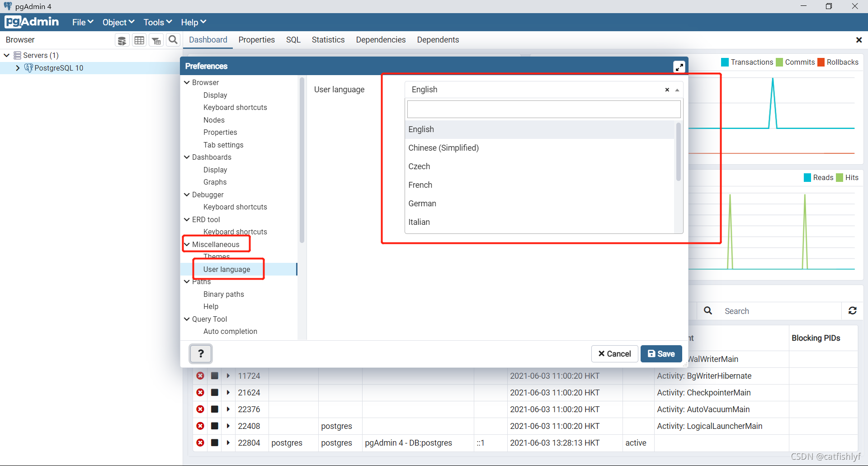
Task: Click the green Commits legend swatch
Action: 779,62
